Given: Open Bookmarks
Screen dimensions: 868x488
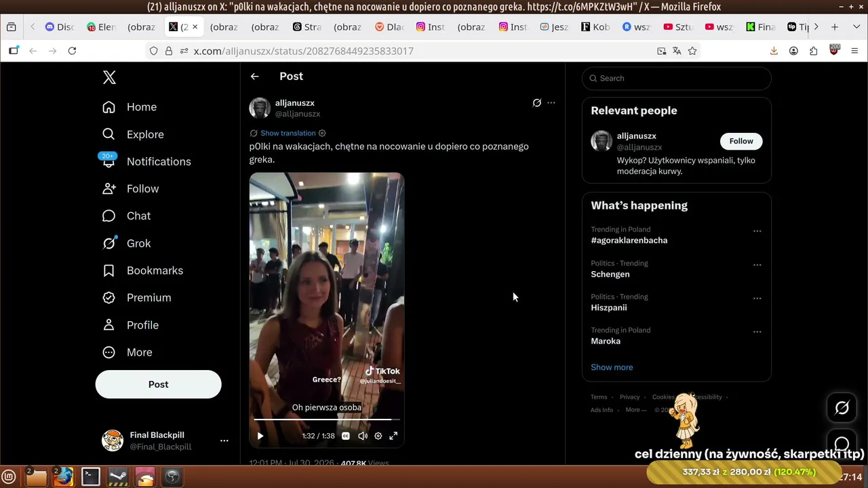Looking at the screenshot, I should [x=142, y=270].
